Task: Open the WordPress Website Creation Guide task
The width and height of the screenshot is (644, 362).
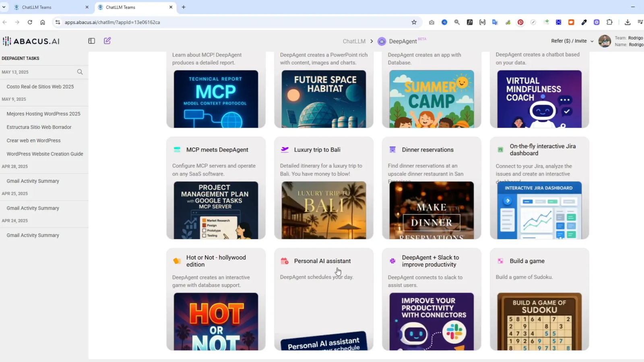Action: click(x=45, y=154)
